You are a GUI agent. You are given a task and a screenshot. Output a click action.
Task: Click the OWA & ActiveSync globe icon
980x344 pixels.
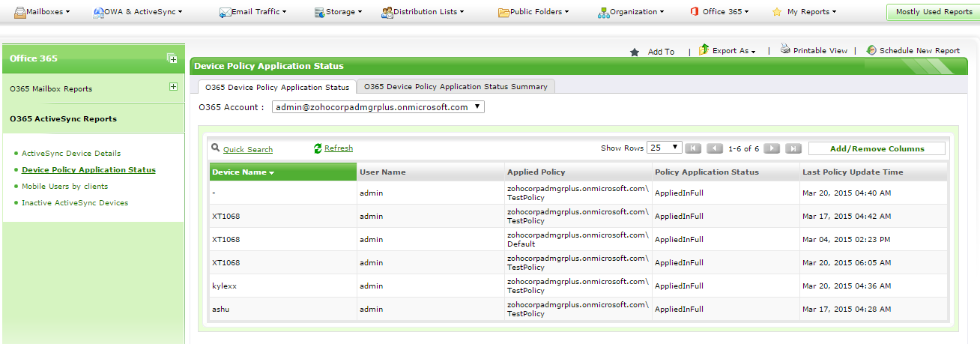99,12
